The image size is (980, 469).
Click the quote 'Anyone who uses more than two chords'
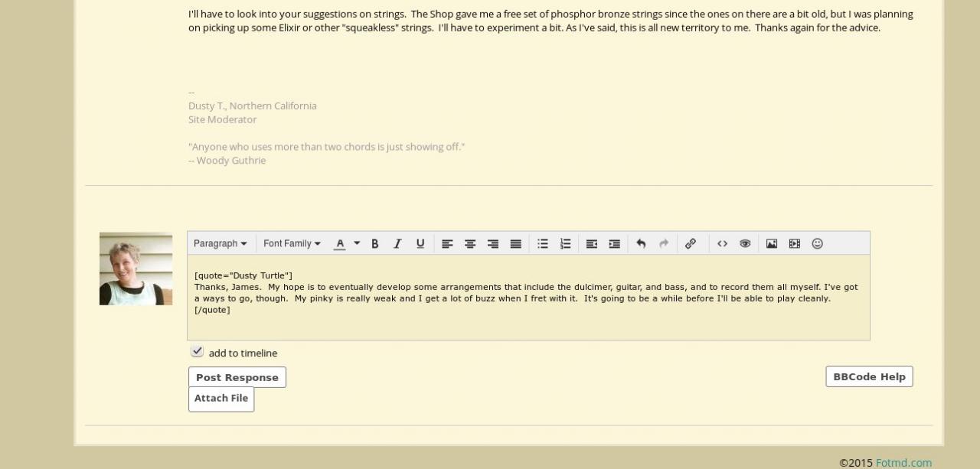[x=327, y=146]
